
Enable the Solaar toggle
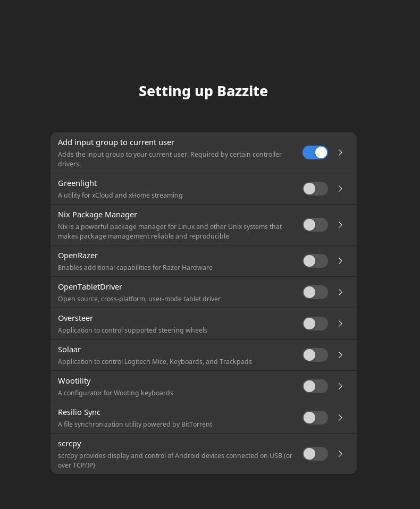[x=315, y=355]
